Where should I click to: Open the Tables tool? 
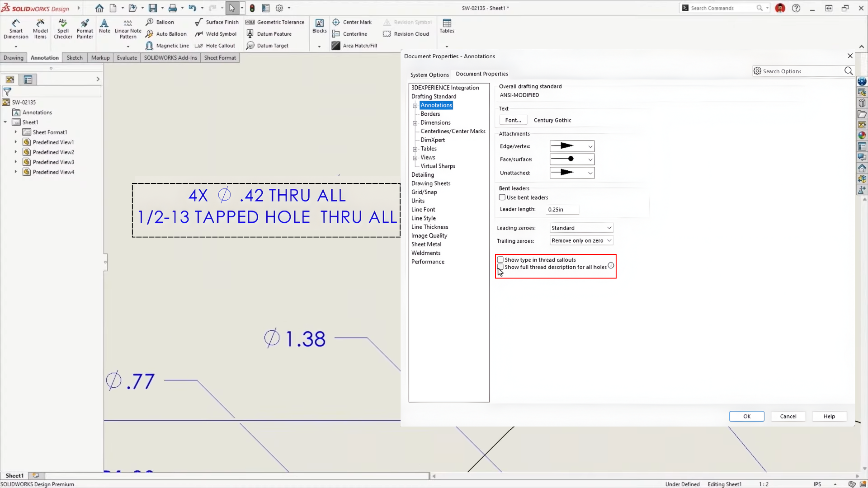click(x=447, y=26)
